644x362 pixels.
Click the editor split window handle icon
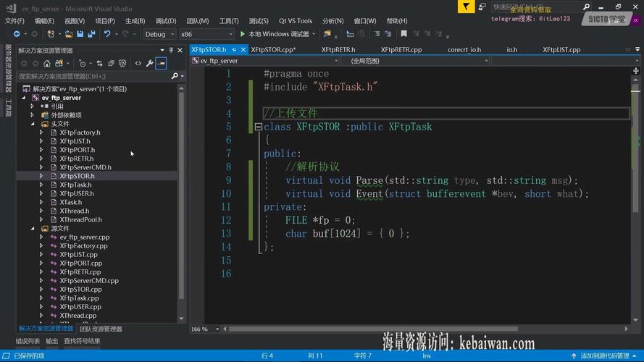(636, 71)
